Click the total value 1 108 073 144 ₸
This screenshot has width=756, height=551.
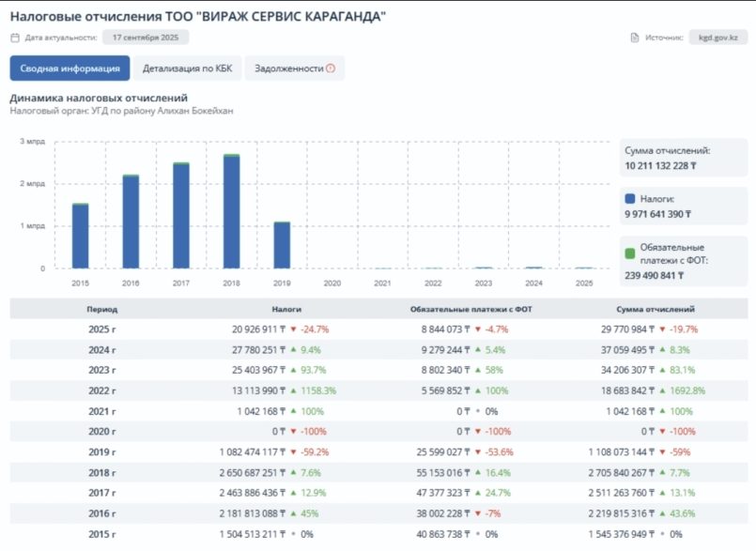coord(622,452)
